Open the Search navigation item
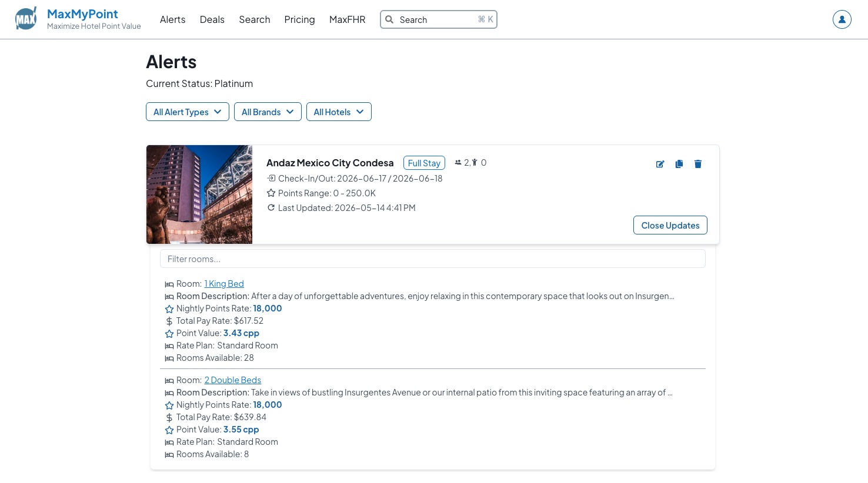The width and height of the screenshot is (868, 483). [255, 19]
